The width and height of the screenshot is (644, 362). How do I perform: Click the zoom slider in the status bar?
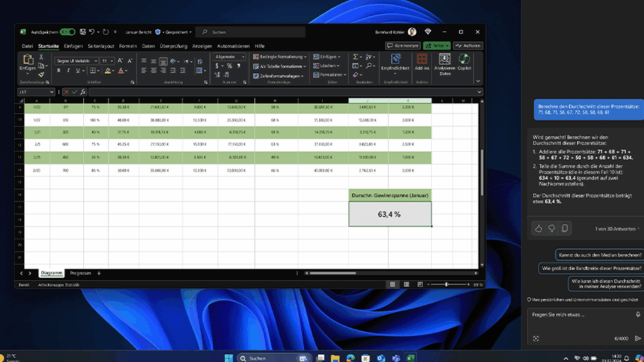[446, 285]
